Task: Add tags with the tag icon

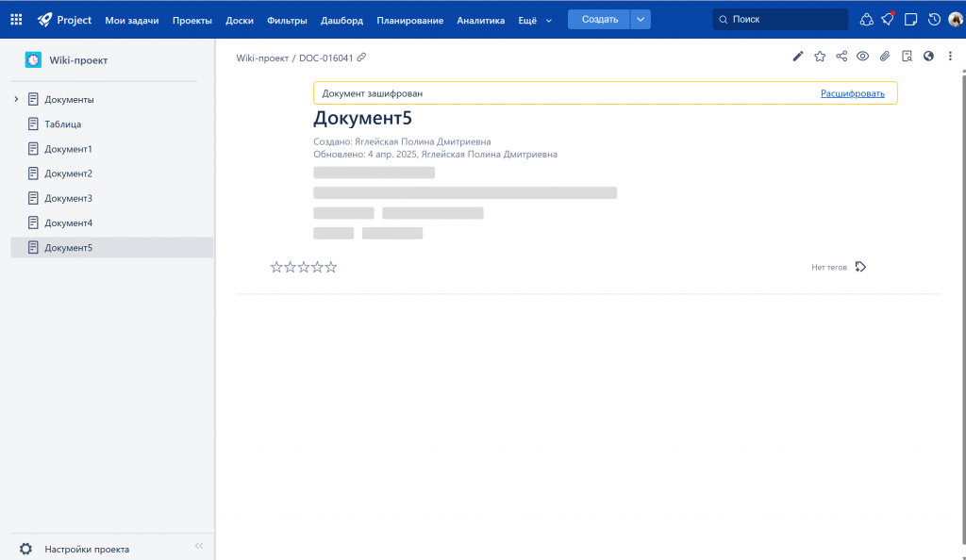Action: point(860,267)
